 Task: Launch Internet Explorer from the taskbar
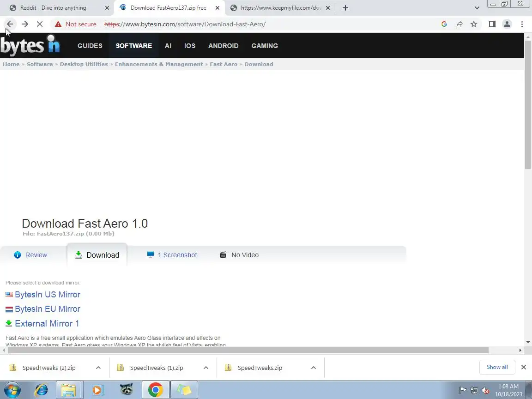tap(41, 390)
